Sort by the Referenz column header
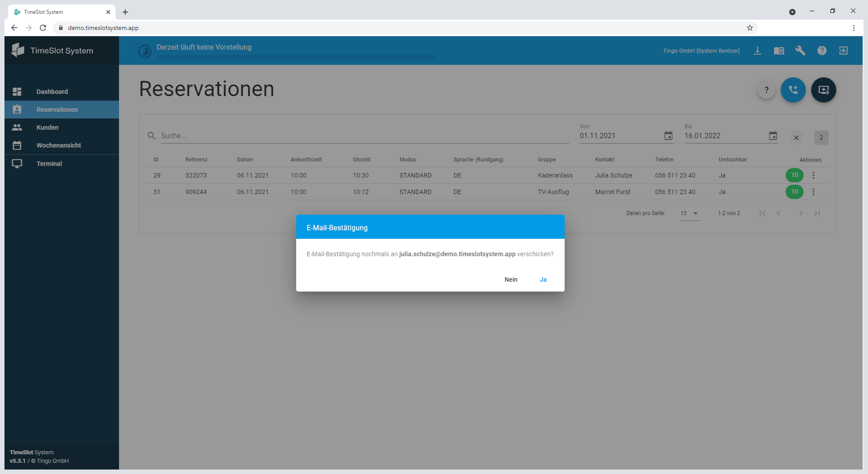Screen dimensions: 868x474 (x=196, y=160)
